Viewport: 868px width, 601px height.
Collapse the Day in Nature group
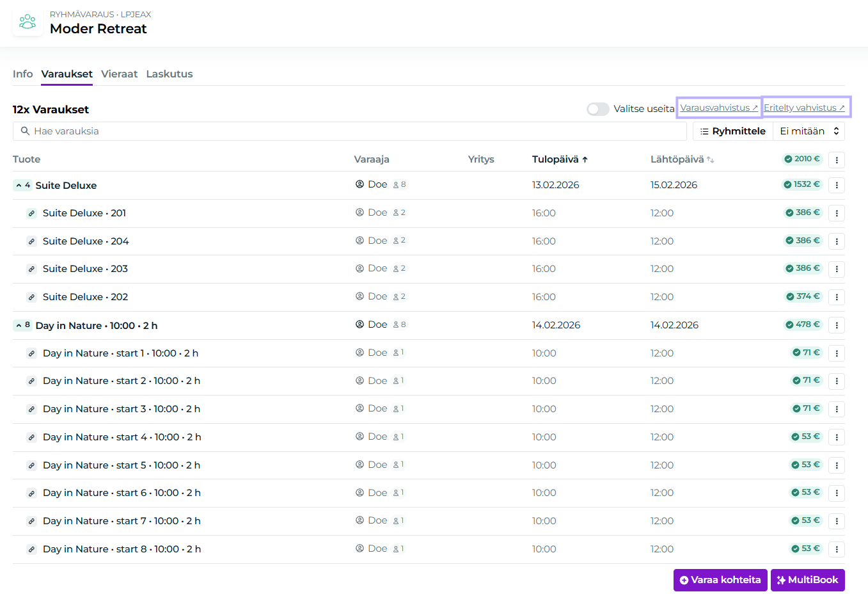[x=22, y=325]
